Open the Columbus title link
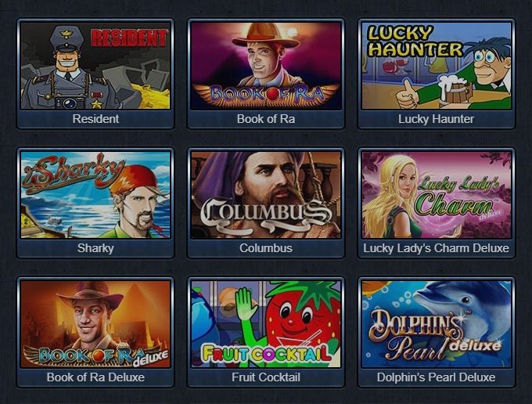 click(x=266, y=248)
